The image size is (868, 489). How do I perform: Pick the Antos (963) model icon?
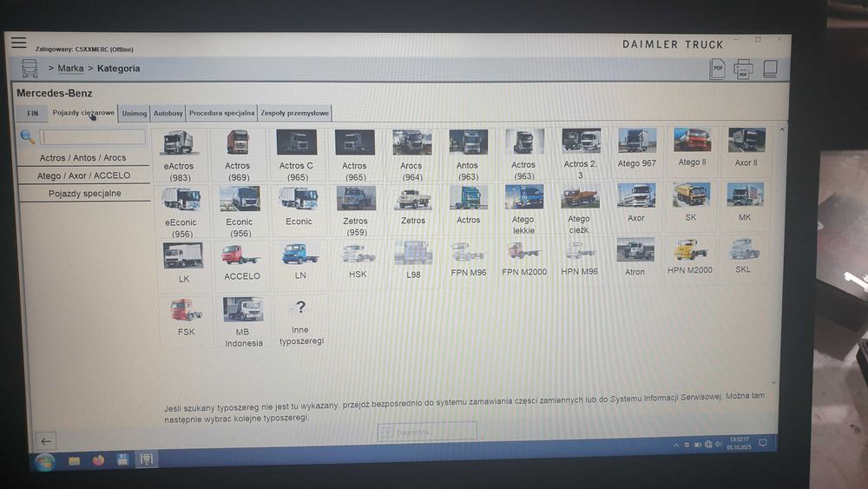469,142
